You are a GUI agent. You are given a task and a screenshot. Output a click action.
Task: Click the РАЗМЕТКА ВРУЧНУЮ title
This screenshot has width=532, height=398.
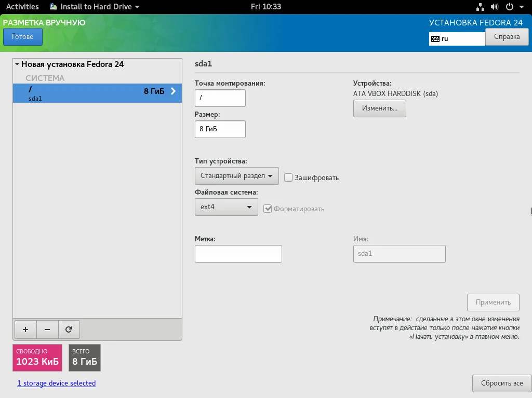coord(44,23)
